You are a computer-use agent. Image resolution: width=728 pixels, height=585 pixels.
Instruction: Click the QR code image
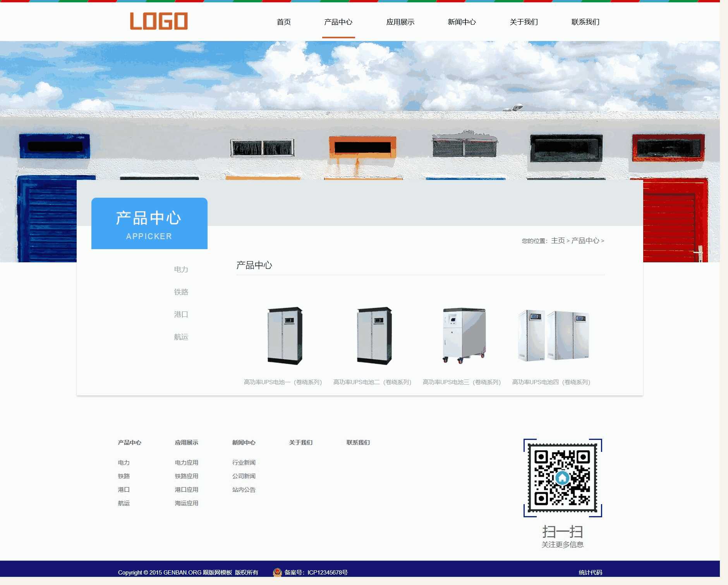coord(562,478)
